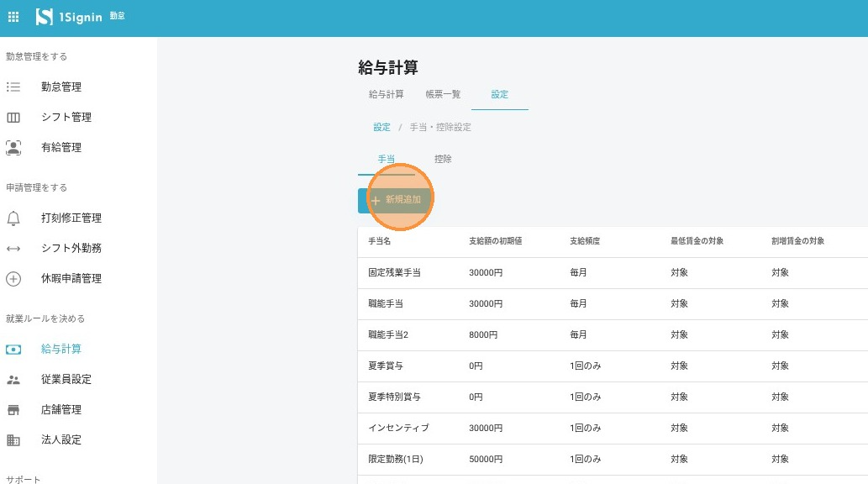Click the 設定 breadcrumb link

coord(381,127)
